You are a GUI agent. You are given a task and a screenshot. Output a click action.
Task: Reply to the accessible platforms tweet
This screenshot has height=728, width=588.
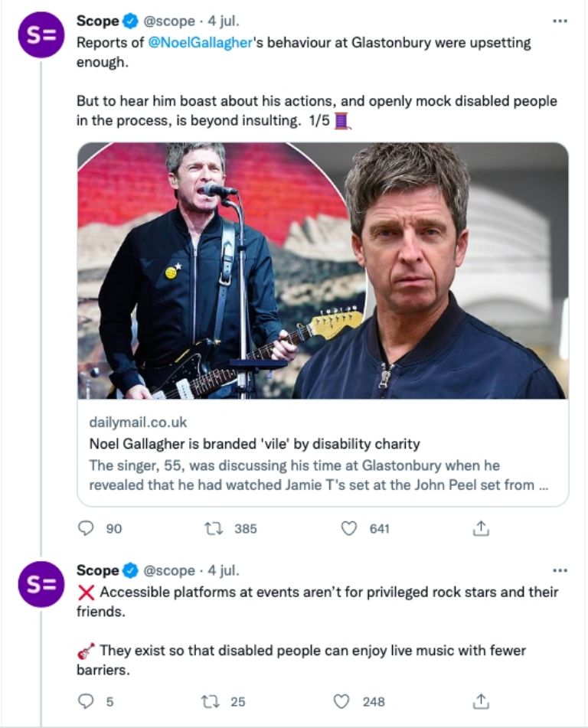click(x=87, y=700)
